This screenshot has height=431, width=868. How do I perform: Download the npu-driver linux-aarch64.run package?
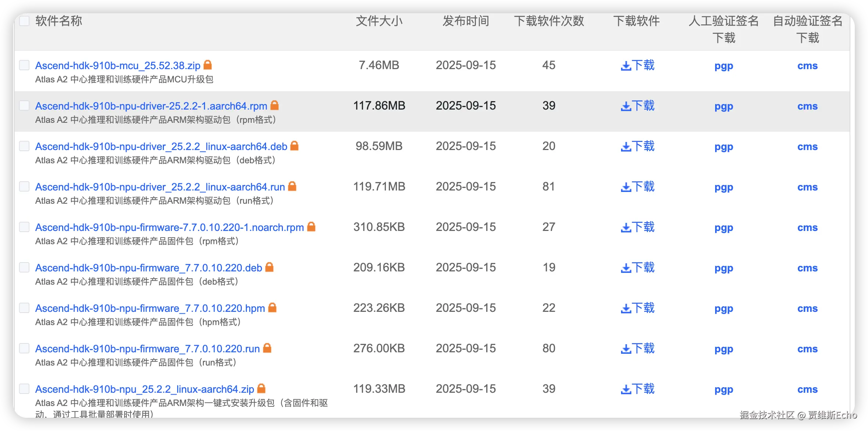point(637,187)
